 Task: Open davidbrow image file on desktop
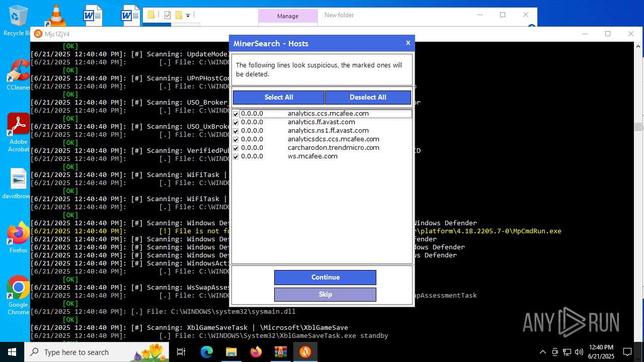(x=18, y=183)
